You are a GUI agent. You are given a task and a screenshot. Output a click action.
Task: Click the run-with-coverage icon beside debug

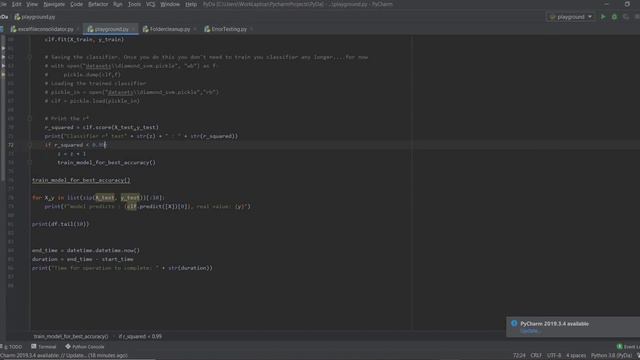point(626,17)
